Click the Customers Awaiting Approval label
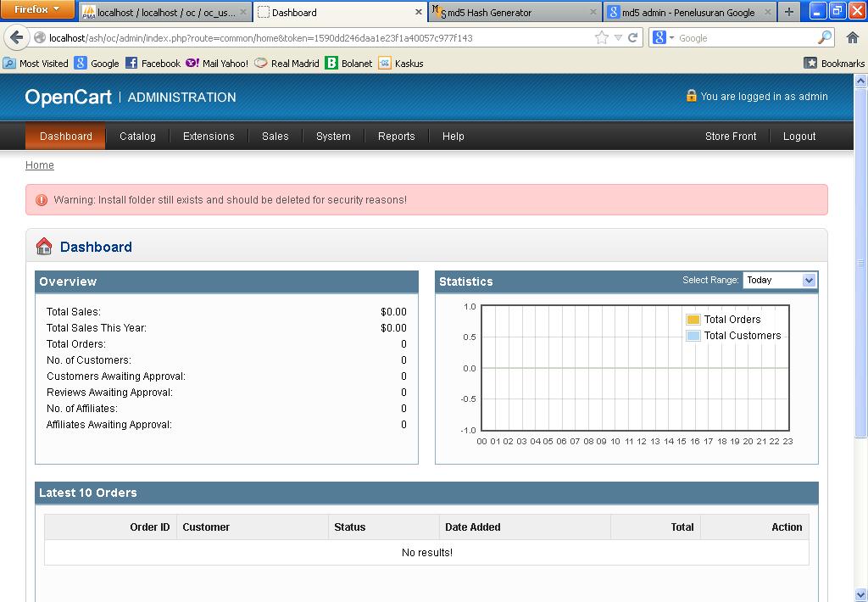This screenshot has width=868, height=602. pos(115,376)
